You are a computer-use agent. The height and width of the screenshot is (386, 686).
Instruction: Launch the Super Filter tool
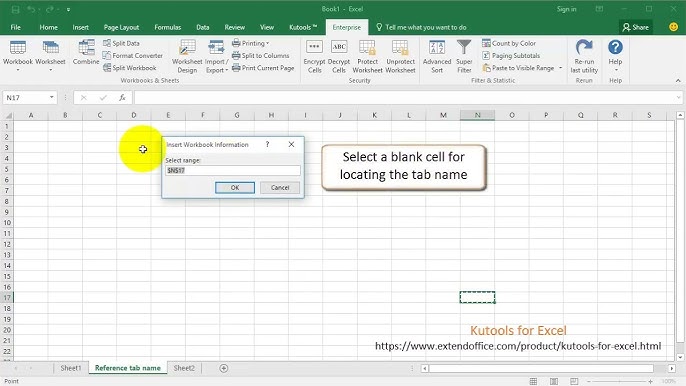coord(464,56)
